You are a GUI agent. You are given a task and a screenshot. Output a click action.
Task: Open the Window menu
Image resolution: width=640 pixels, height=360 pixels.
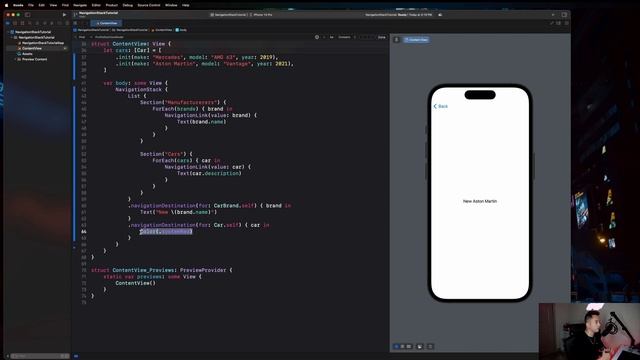click(x=171, y=5)
